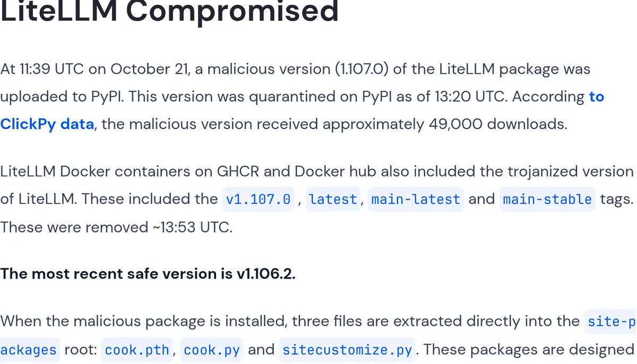Click the bold "most recent safe version" sentence
Viewport: 637px width, 364px height.
pos(148,274)
